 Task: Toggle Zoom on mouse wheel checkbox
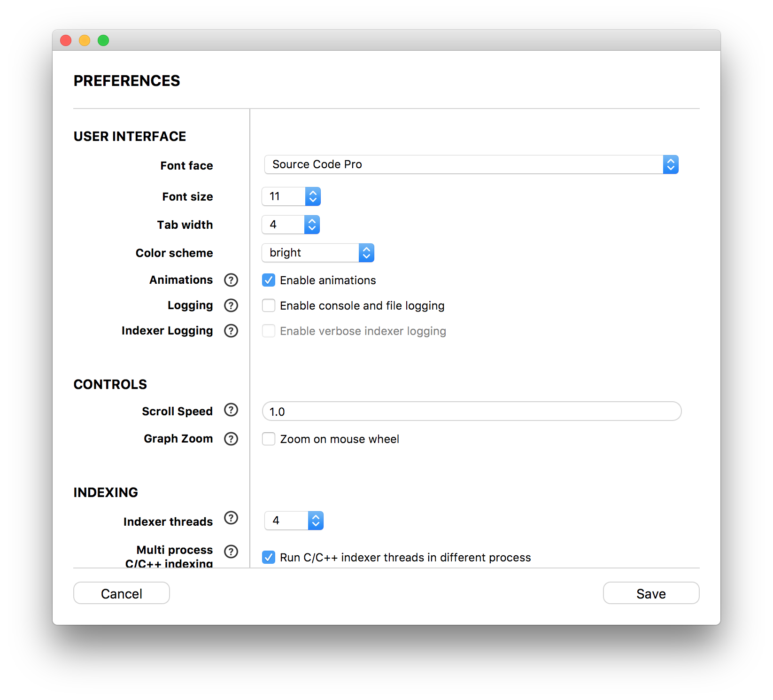269,439
